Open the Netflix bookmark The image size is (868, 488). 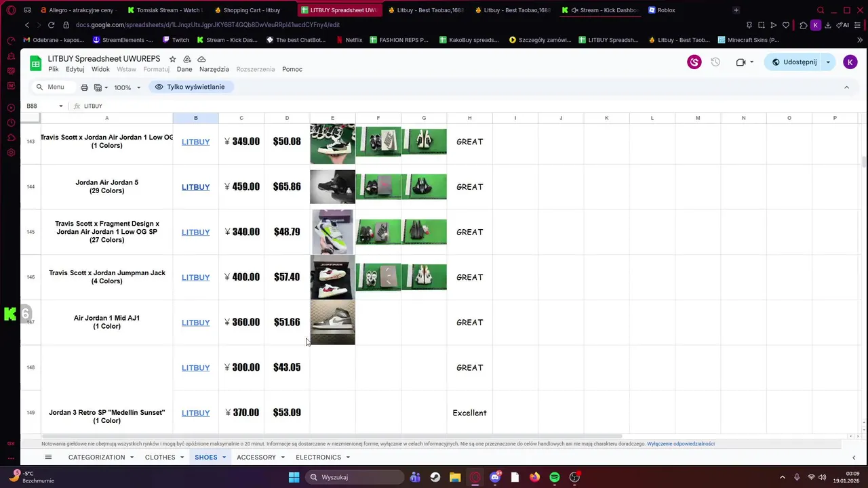[349, 40]
